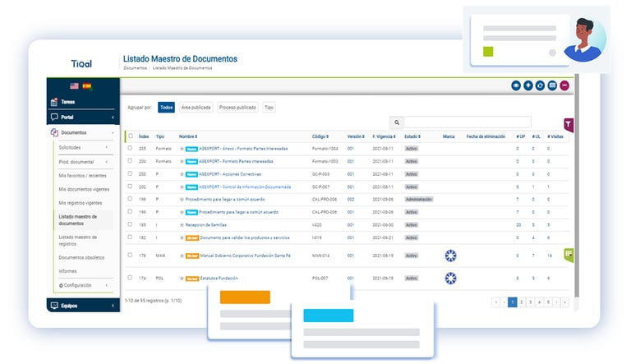
Task: Expand the Portal sidebar menu
Action: coord(112,117)
